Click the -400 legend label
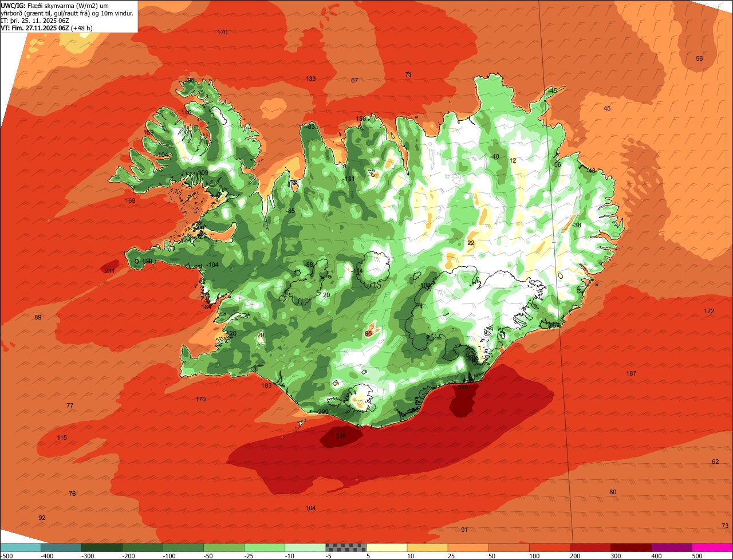This screenshot has height=560, width=733. (x=46, y=555)
